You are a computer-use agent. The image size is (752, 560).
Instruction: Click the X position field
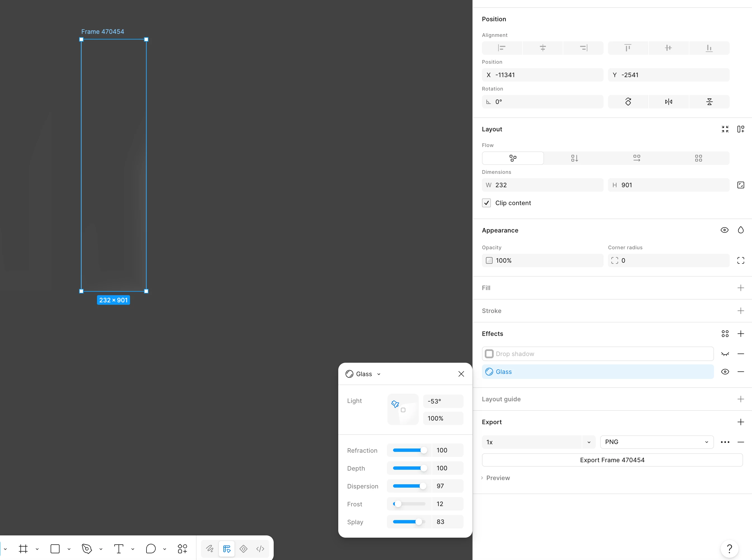542,75
